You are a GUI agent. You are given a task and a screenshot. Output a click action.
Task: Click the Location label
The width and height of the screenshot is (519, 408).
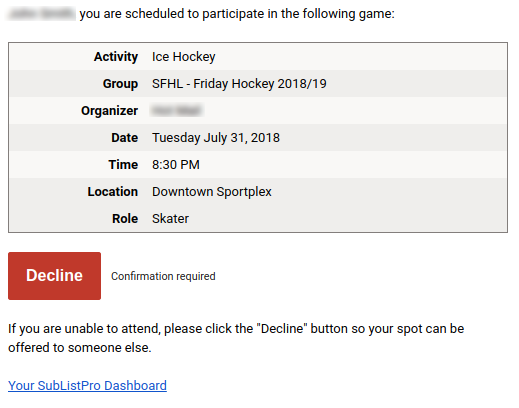[113, 192]
